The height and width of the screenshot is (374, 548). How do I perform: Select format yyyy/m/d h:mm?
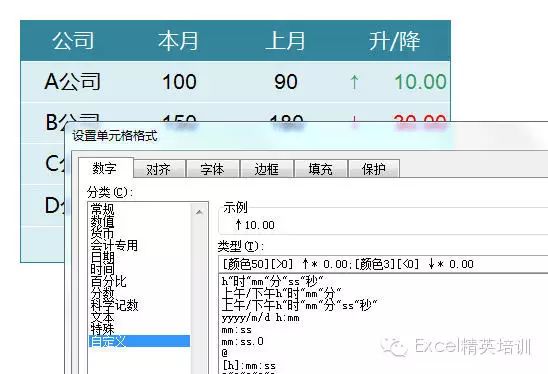coord(260,318)
